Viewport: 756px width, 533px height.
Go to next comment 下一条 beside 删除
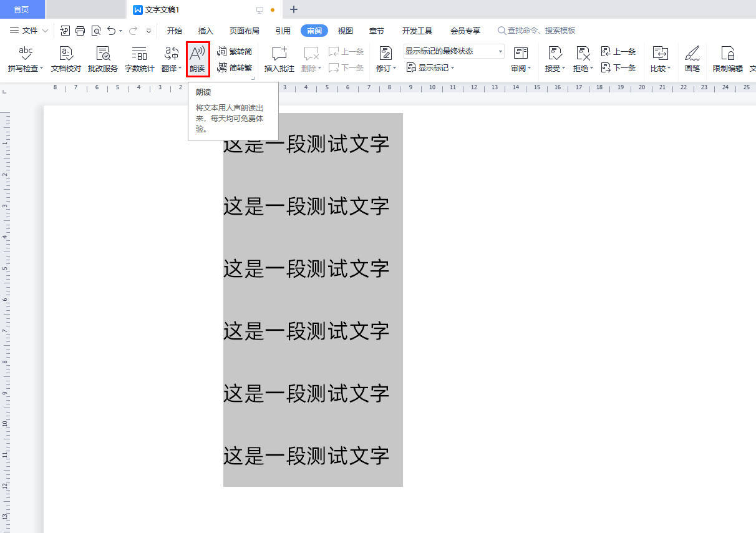[346, 67]
